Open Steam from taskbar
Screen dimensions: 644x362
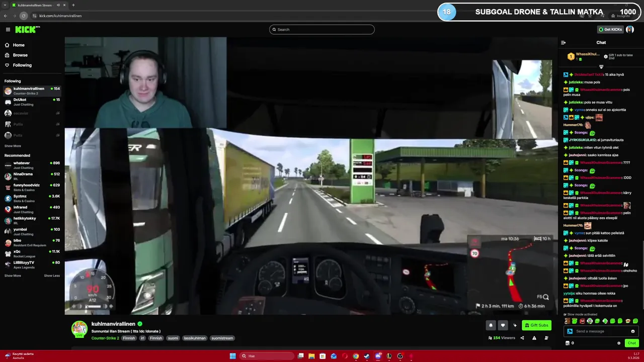[367, 356]
